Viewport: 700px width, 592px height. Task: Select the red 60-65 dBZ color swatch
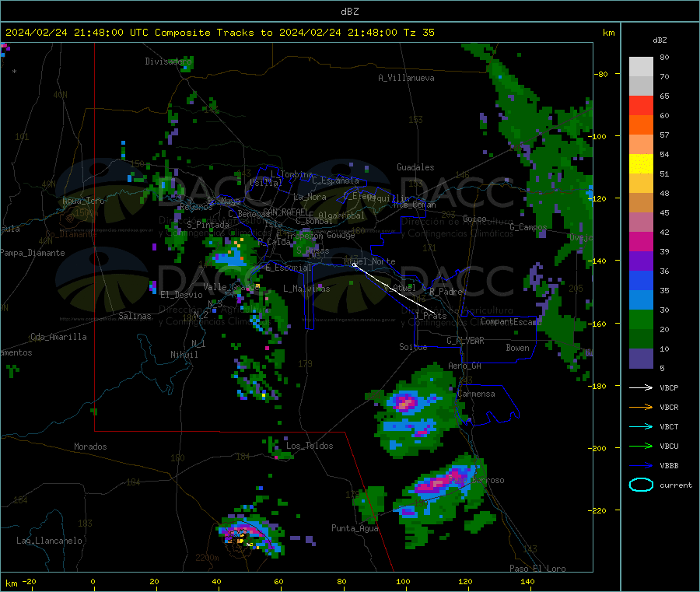[641, 105]
